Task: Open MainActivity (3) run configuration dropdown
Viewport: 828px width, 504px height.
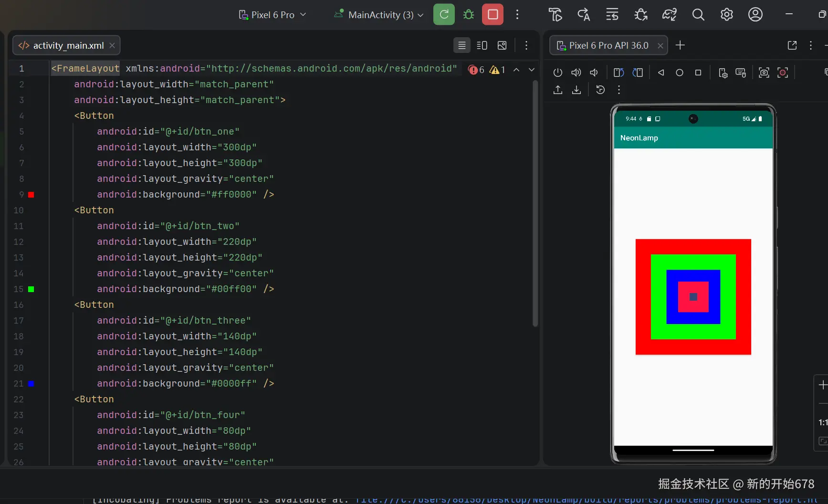Action: [379, 15]
